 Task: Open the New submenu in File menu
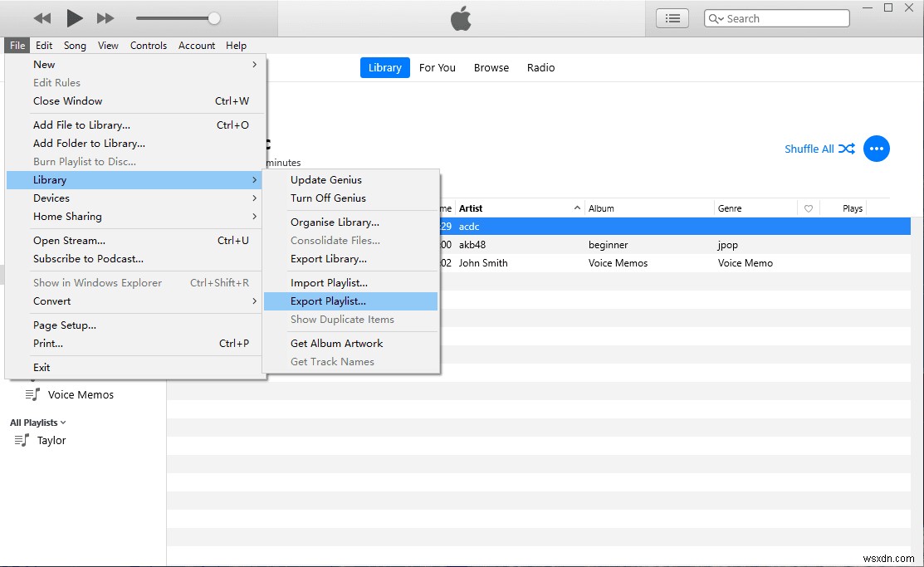pos(43,64)
